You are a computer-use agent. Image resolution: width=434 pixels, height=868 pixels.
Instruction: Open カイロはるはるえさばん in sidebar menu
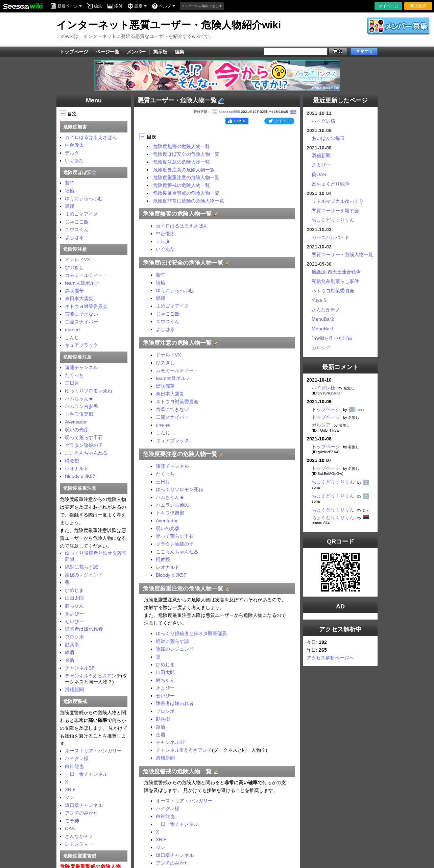[91, 137]
